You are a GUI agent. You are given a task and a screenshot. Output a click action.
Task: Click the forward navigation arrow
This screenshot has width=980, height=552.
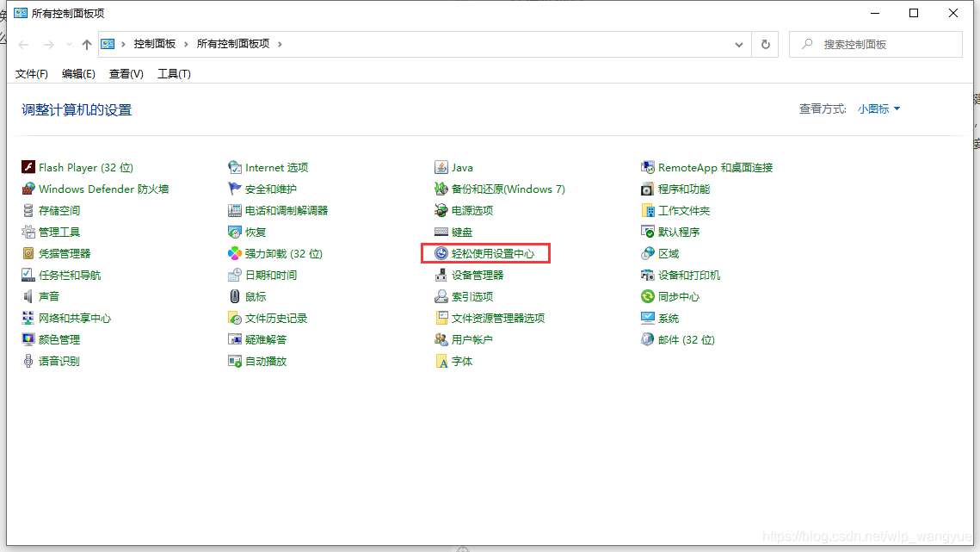[48, 45]
